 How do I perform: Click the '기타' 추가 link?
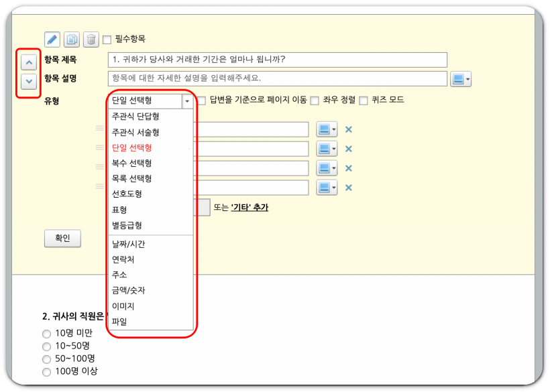click(251, 207)
